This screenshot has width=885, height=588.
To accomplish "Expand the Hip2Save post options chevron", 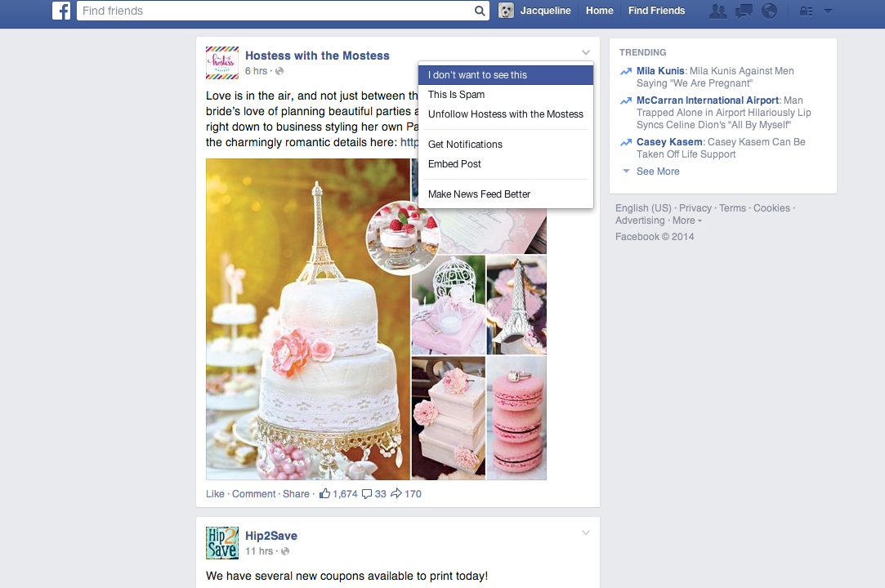I will (x=585, y=533).
